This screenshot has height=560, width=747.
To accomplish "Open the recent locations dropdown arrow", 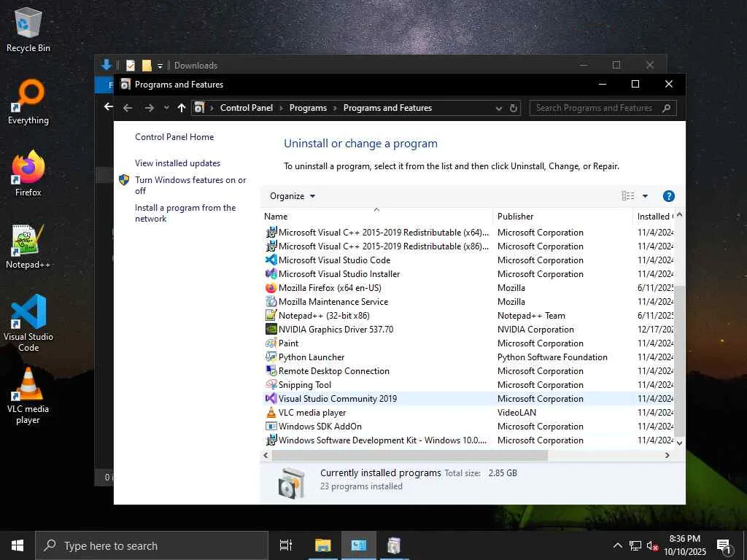I will pos(166,108).
